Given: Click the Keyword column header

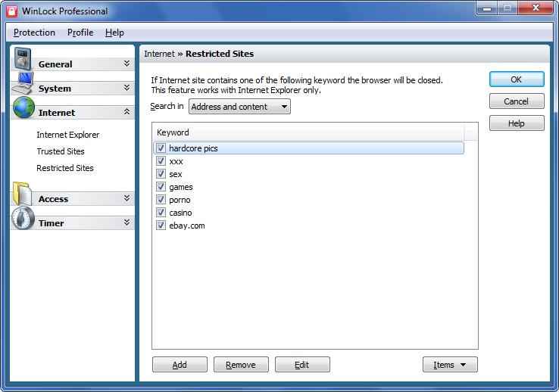Looking at the screenshot, I should [308, 132].
